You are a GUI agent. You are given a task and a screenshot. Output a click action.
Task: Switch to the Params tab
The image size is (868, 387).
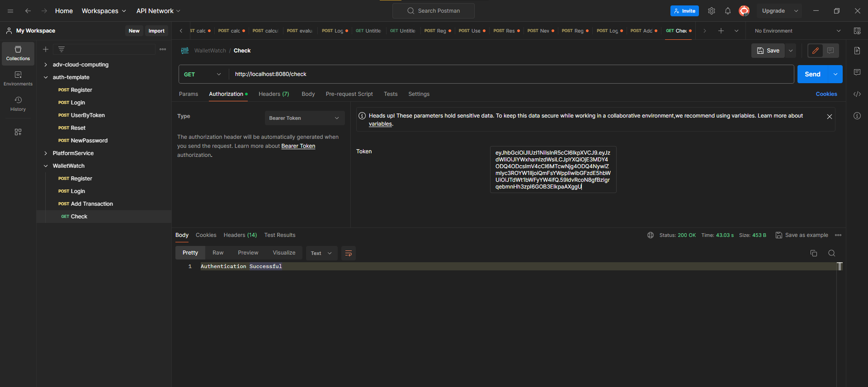(189, 94)
